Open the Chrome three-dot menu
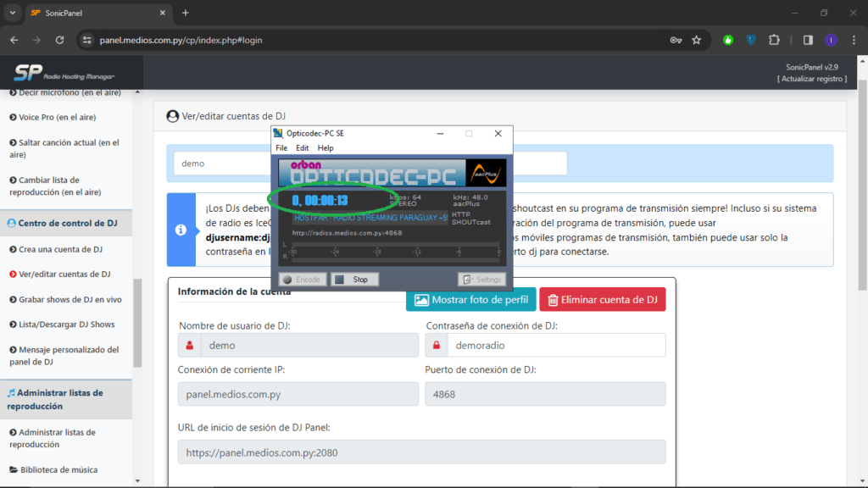The width and height of the screenshot is (868, 488). (854, 40)
